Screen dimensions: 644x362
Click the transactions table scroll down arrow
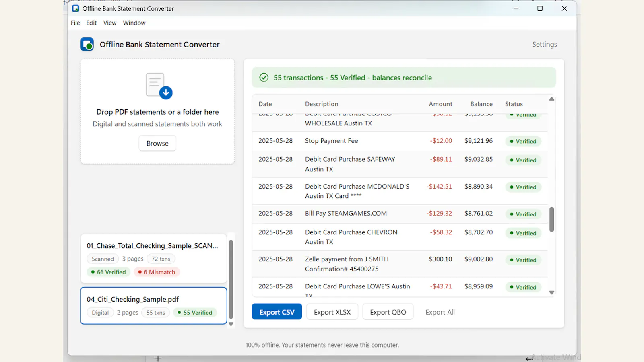[x=551, y=292]
